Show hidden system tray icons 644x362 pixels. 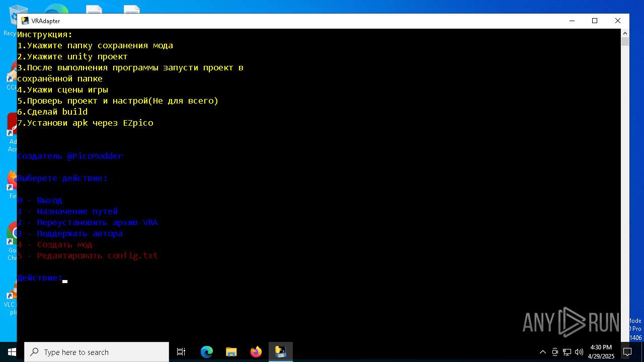click(x=542, y=352)
